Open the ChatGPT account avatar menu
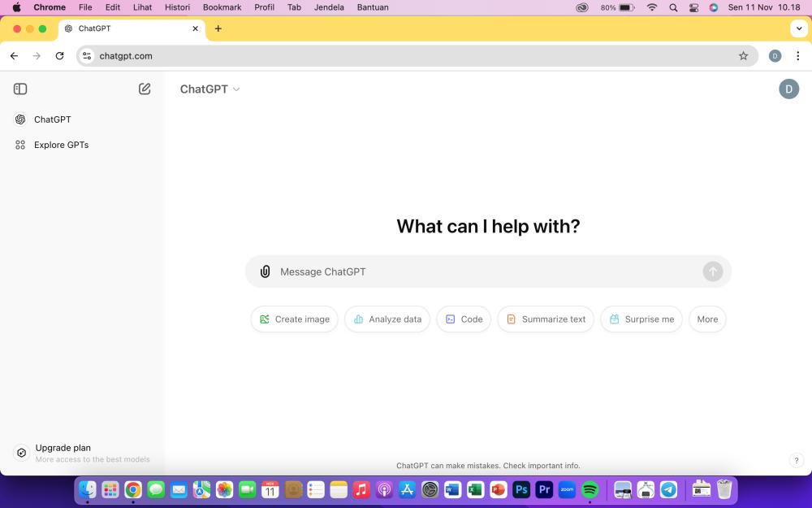The width and height of the screenshot is (812, 508). click(788, 89)
